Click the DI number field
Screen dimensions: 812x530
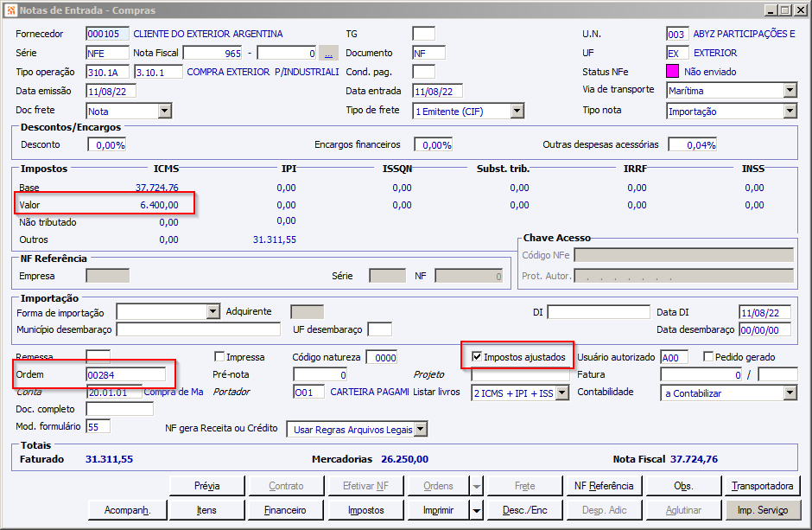coord(599,312)
